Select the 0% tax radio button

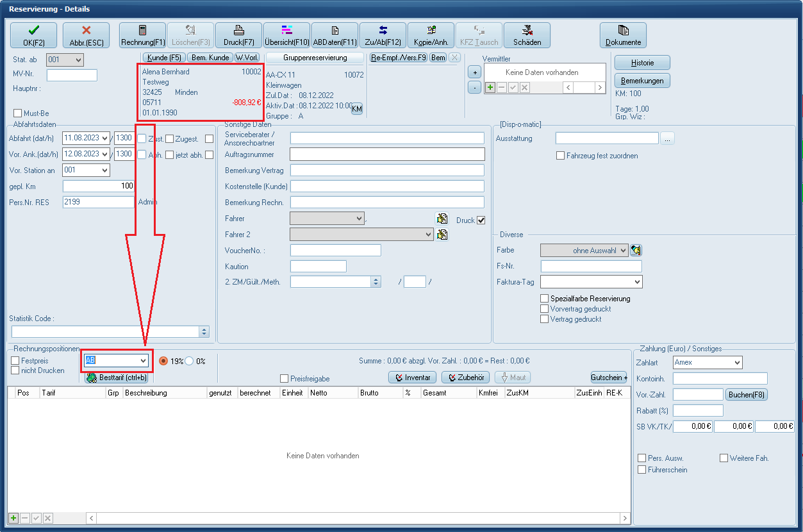tap(189, 361)
